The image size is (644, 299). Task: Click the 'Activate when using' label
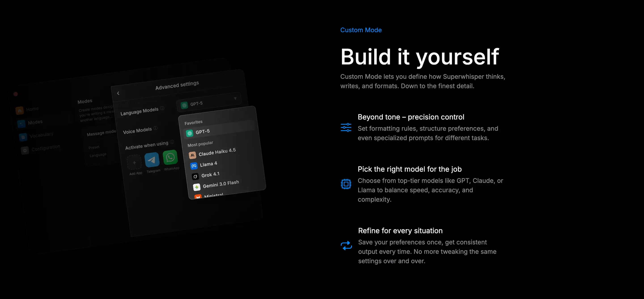(146, 145)
